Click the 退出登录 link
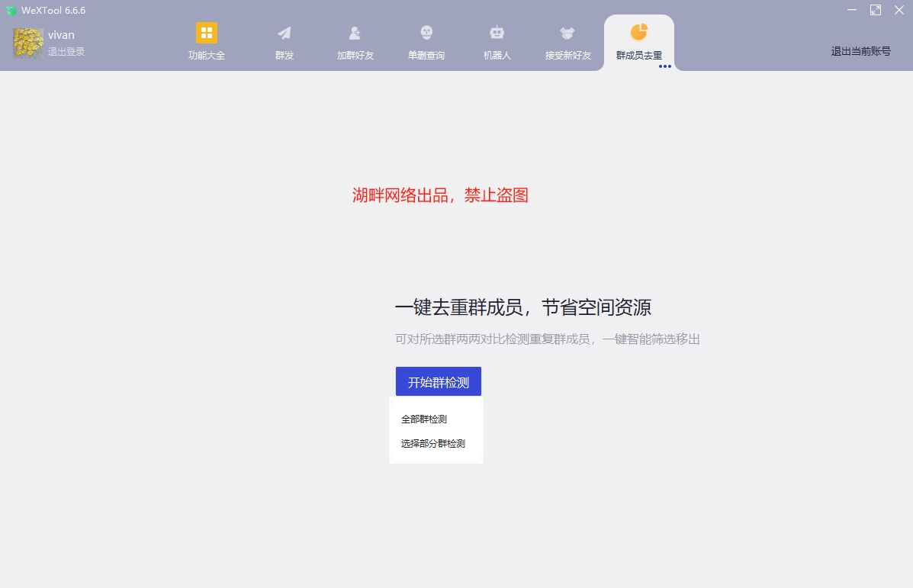This screenshot has height=588, width=913. [x=66, y=52]
